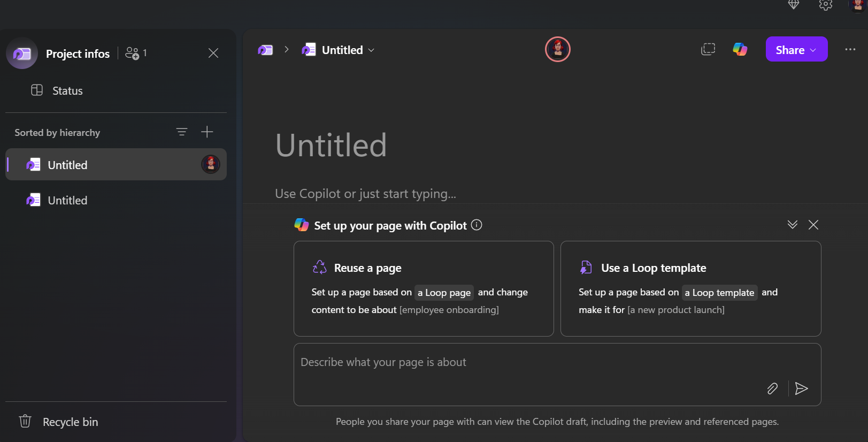The width and height of the screenshot is (868, 442).
Task: Click the trash can icon beside Recycle bin
Action: coord(25,421)
